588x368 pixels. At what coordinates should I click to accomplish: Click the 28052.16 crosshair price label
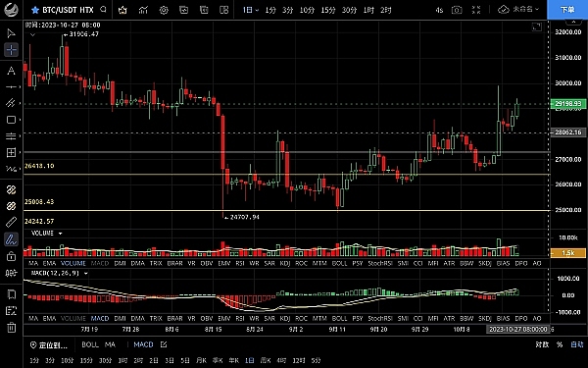click(x=568, y=132)
